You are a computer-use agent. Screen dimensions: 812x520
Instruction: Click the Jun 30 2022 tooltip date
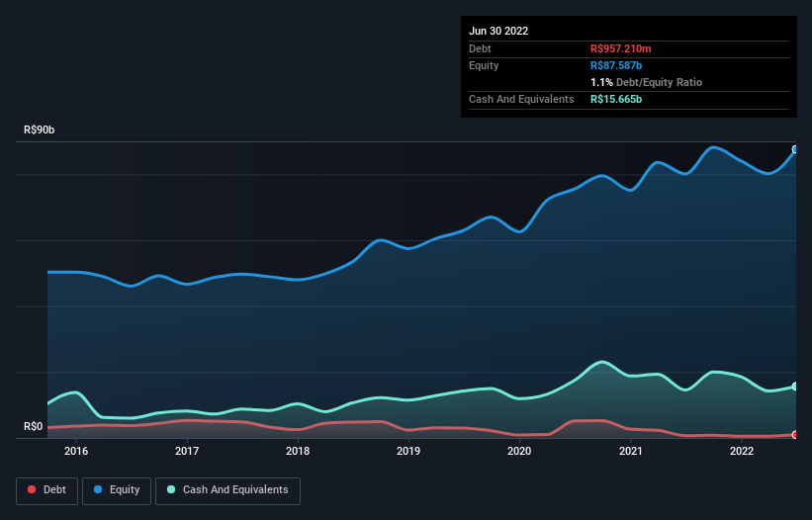[x=498, y=31]
